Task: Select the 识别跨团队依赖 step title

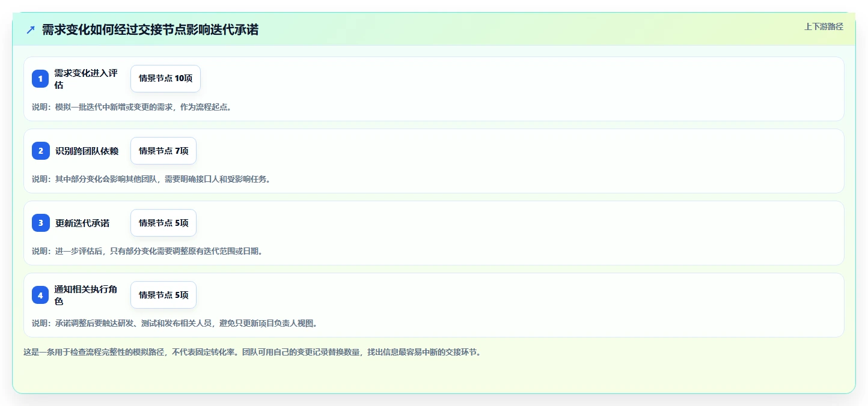Action: tap(87, 151)
